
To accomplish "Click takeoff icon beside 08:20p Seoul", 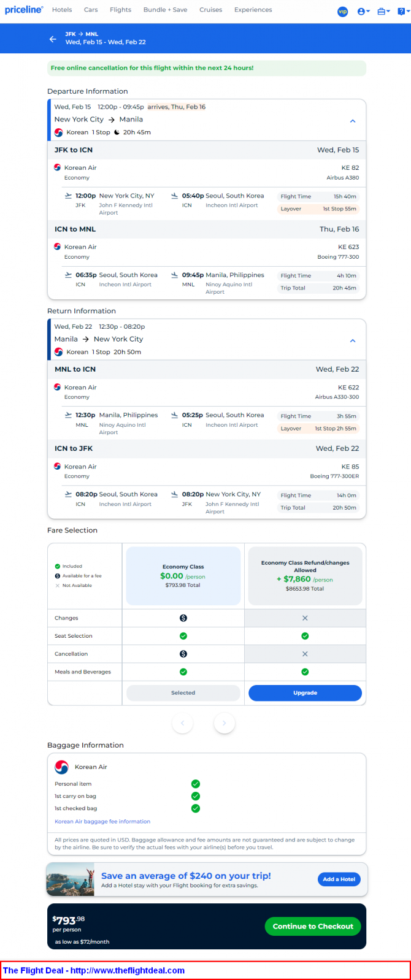I will 68,494.
